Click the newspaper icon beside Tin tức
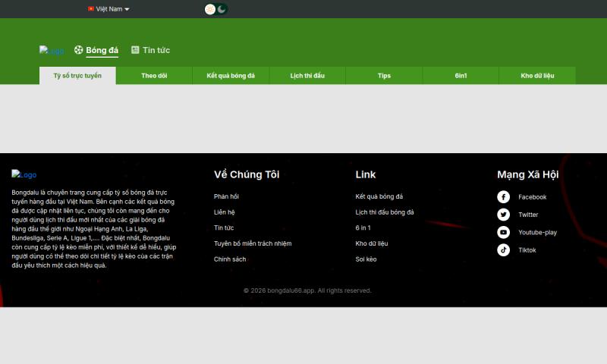Image resolution: width=607 pixels, height=364 pixels. point(135,50)
